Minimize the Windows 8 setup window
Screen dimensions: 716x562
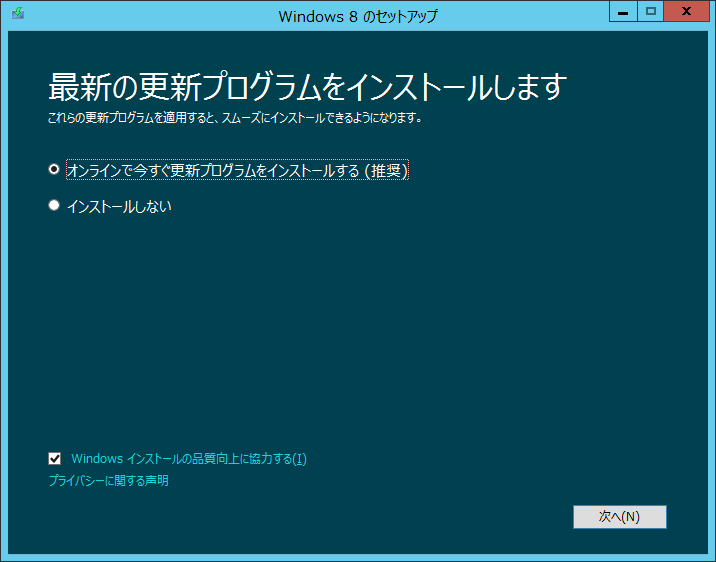pos(622,13)
